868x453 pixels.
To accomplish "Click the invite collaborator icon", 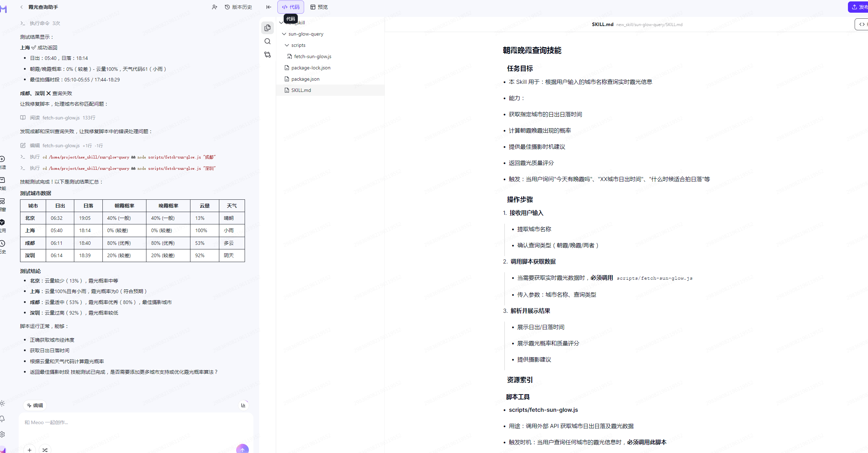I will pos(214,7).
